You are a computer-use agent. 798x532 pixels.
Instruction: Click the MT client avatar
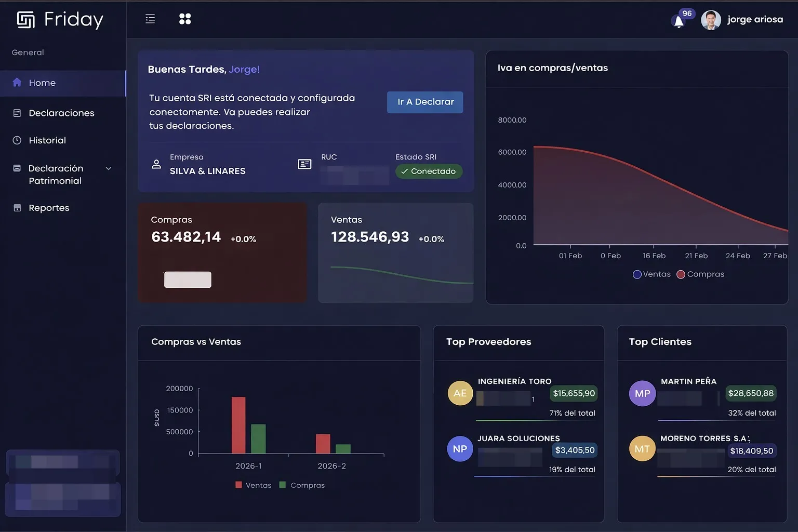(x=642, y=449)
